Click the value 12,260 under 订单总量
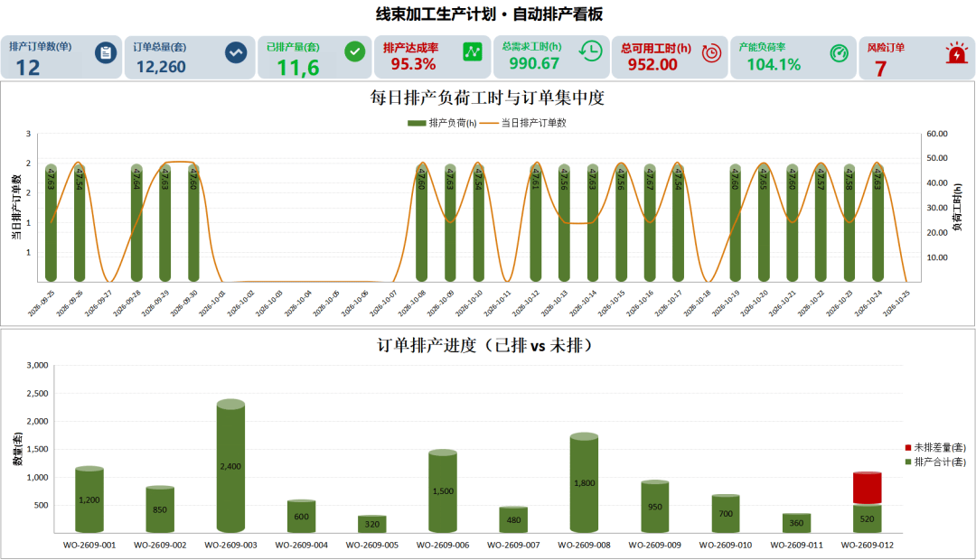The height and width of the screenshot is (560, 976). 161,67
